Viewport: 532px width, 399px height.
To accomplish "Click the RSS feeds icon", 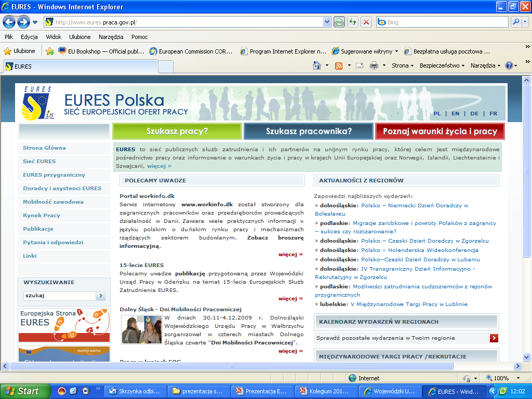I will (339, 65).
